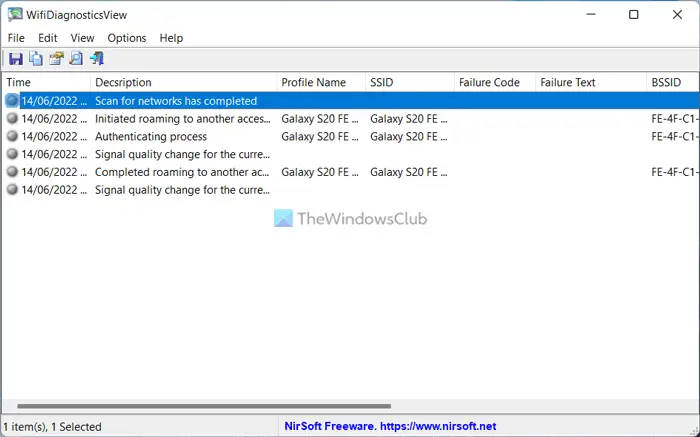Open the Help menu
Viewport: 700px width, 437px height.
171,38
